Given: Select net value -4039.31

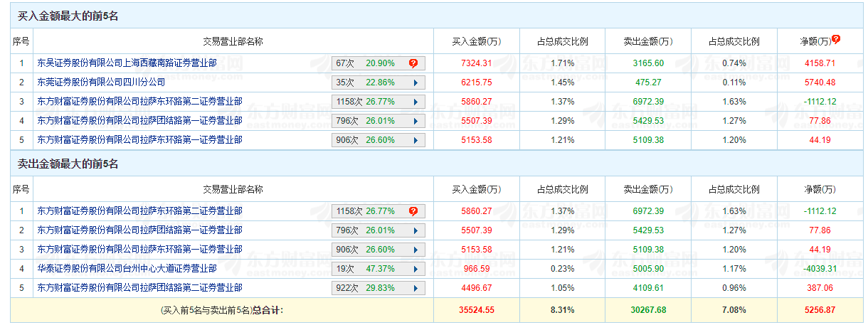Looking at the screenshot, I should 820,269.
